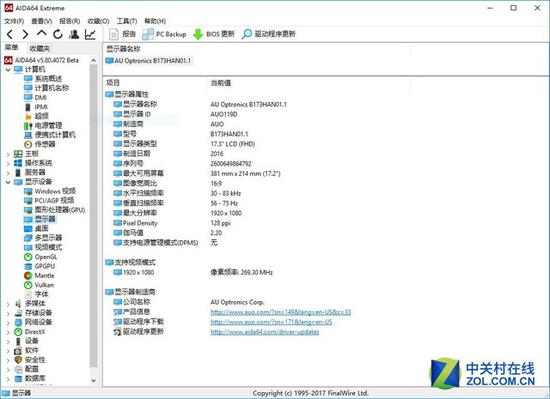Image resolution: width=550 pixels, height=399 pixels.
Task: Go forward with the right arrow icon
Action: point(25,34)
